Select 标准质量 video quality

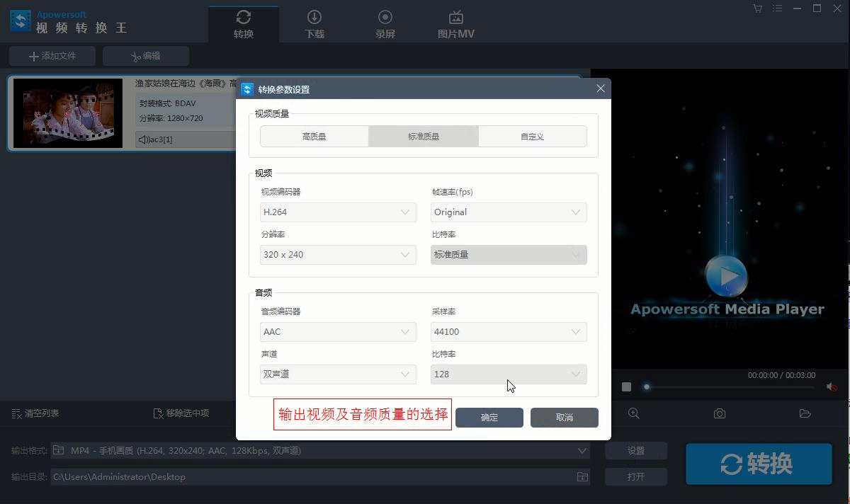[424, 137]
